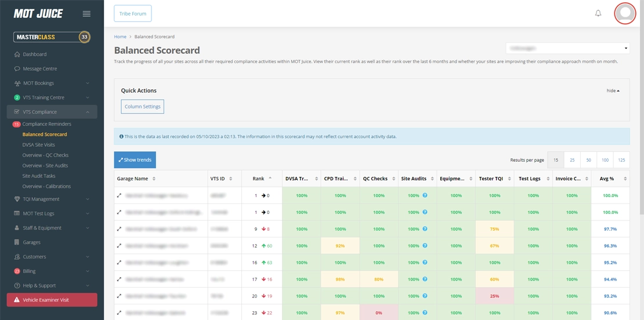Click the MOT Bookings icon
This screenshot has height=320, width=644.
pos(17,83)
